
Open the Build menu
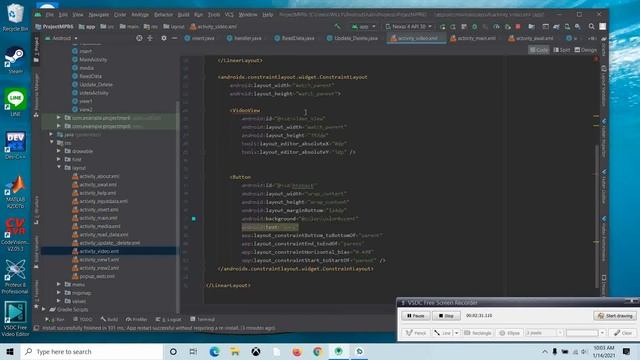pyautogui.click(x=183, y=15)
